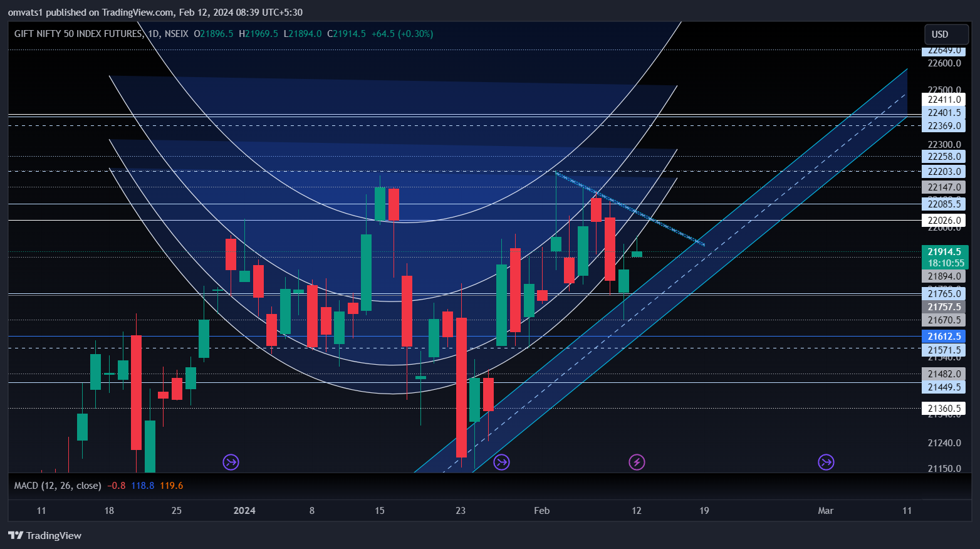
Task: Click the 22401.5 price label
Action: point(944,113)
